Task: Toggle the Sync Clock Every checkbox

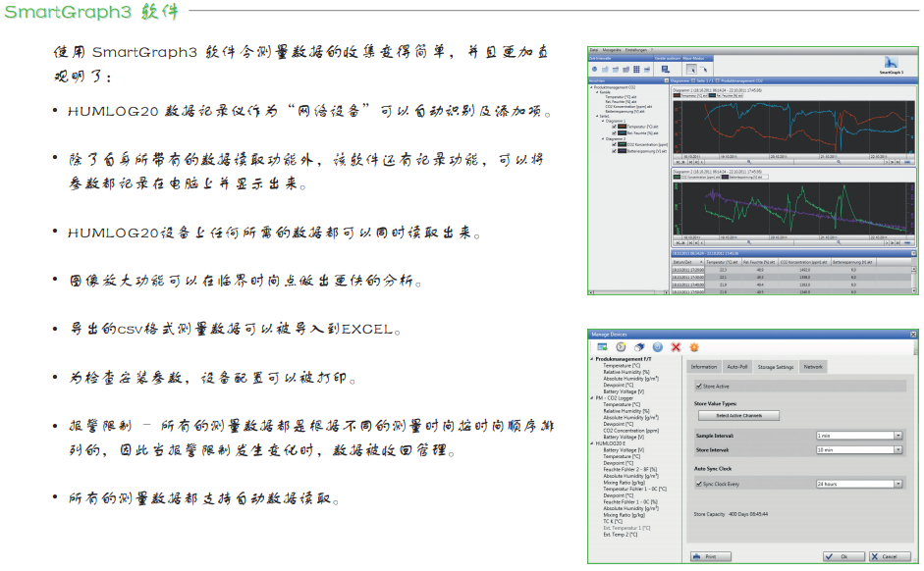Action: (699, 484)
